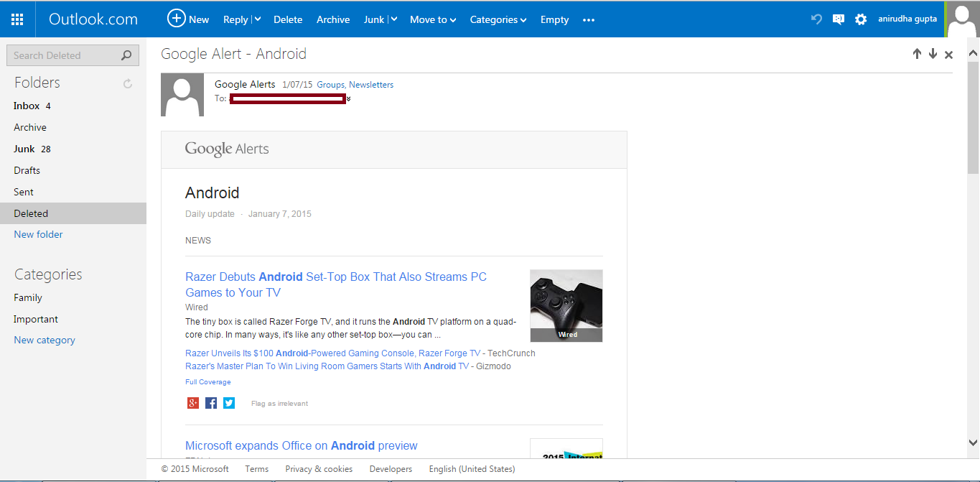This screenshot has width=980, height=482.
Task: Click the Developers footer link
Action: click(x=391, y=468)
